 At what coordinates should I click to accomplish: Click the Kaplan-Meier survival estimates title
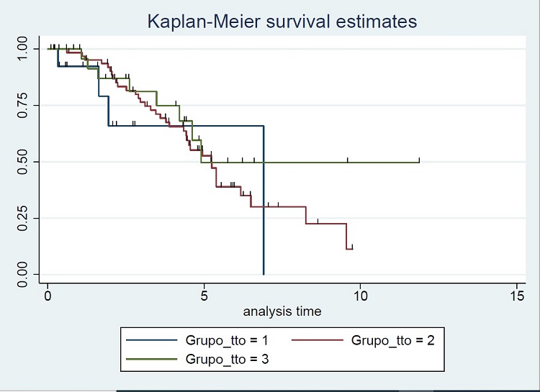tap(282, 22)
